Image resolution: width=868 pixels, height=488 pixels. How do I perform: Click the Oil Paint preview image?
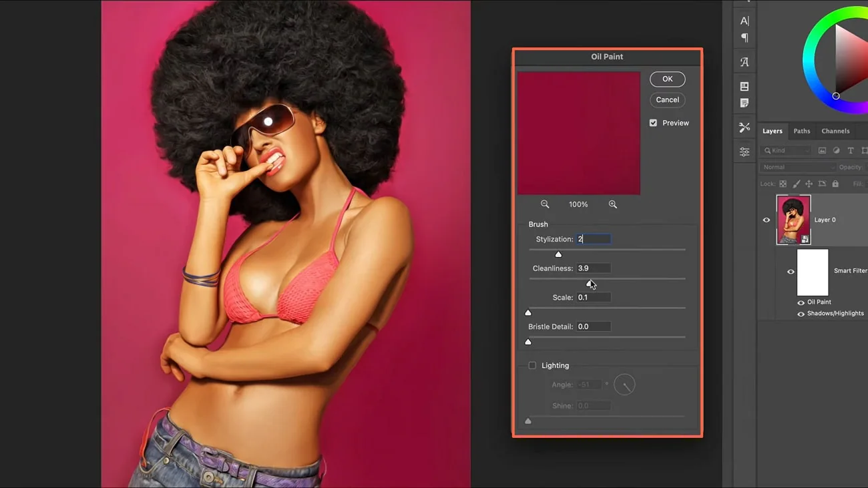(x=578, y=133)
